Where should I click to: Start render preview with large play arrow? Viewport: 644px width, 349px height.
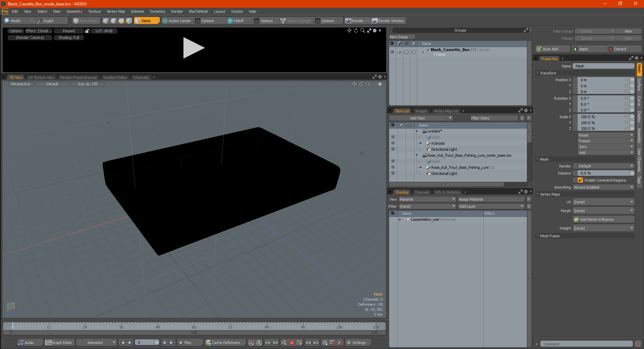(x=194, y=48)
